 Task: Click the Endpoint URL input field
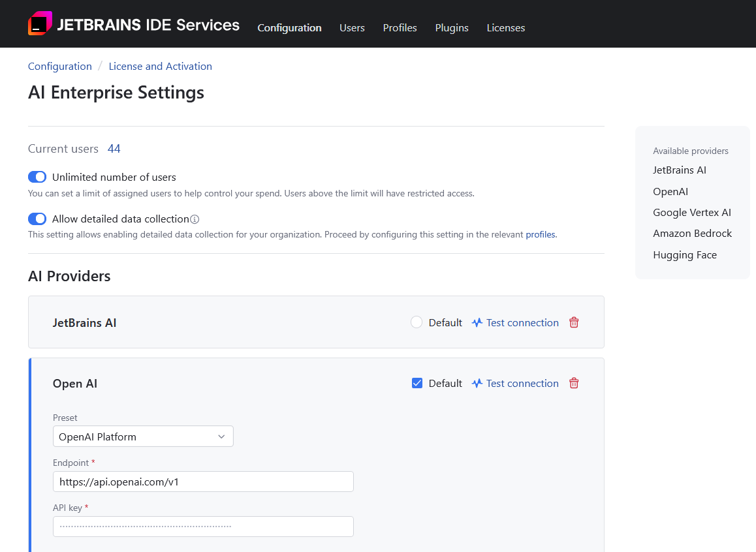point(203,482)
